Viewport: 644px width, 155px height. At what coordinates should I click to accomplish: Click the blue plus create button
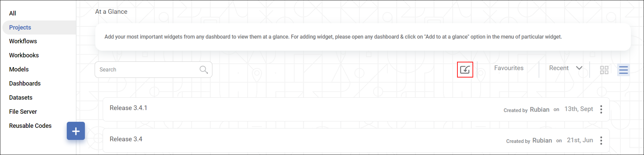(76, 131)
